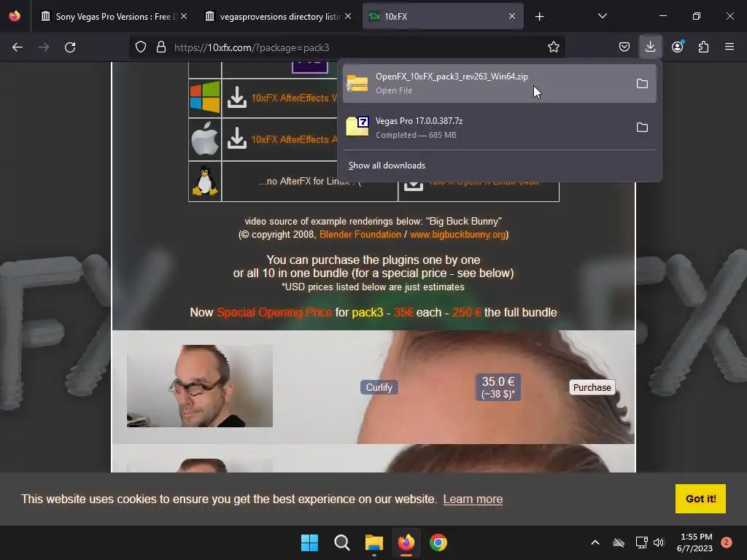The height and width of the screenshot is (560, 747).
Task: Open the 10xFX AfterEffects Windows download link
Action: click(294, 98)
